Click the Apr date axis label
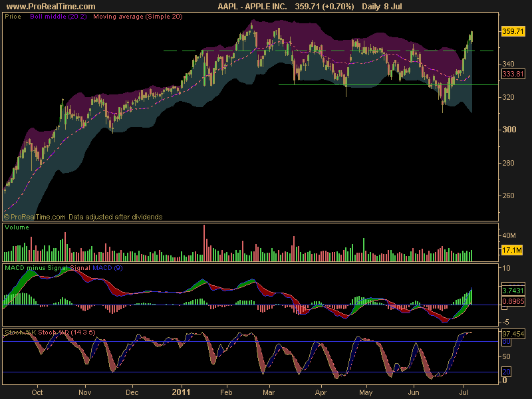The height and width of the screenshot is (399, 532). click(321, 392)
